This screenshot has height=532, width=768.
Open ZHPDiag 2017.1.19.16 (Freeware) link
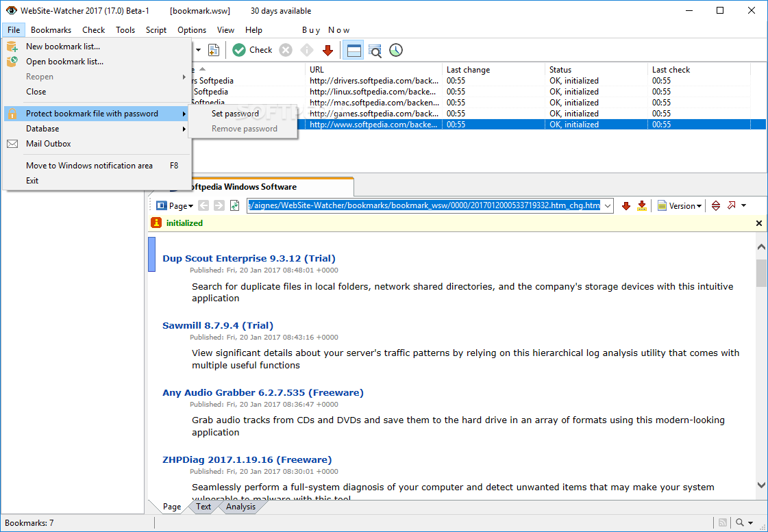pos(247,459)
